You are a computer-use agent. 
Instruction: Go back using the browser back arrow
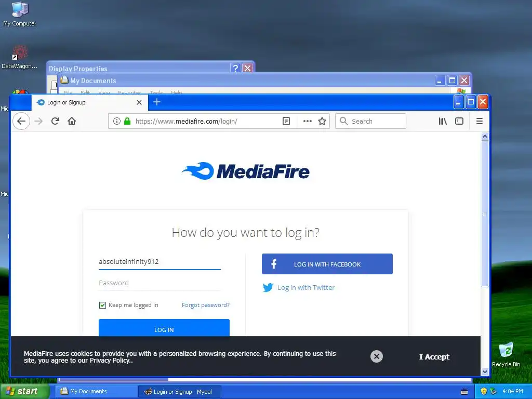(21, 121)
